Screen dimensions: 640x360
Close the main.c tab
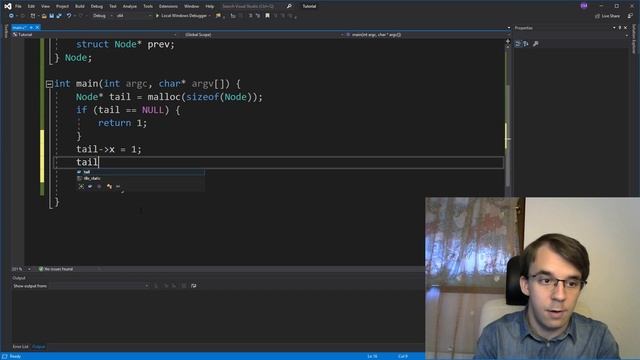[38, 27]
